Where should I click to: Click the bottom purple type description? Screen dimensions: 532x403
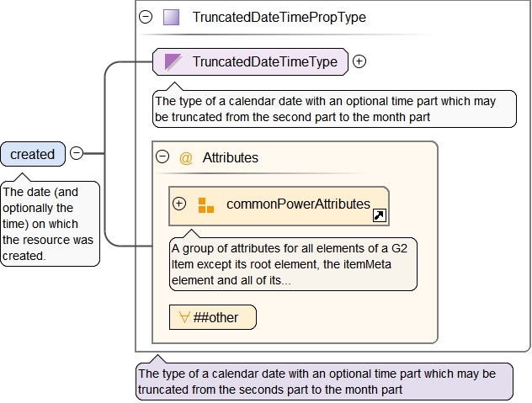click(323, 381)
